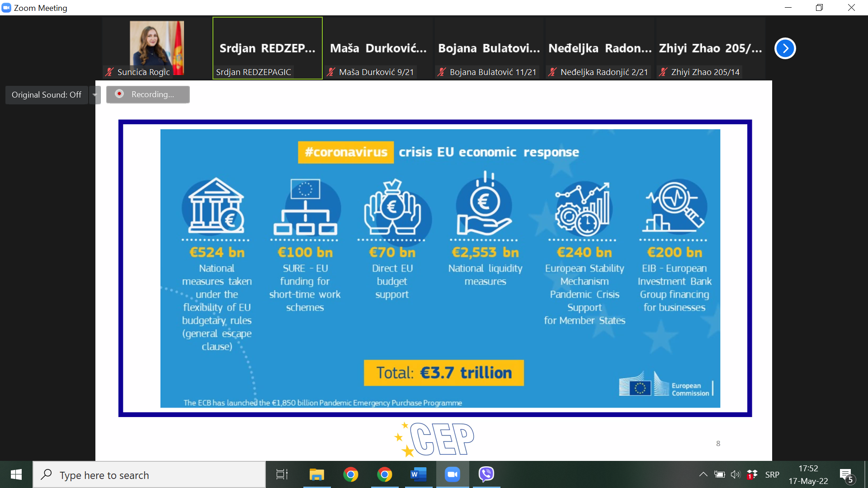Click the €524 bn figure on slide
The image size is (868, 488).
click(x=217, y=252)
